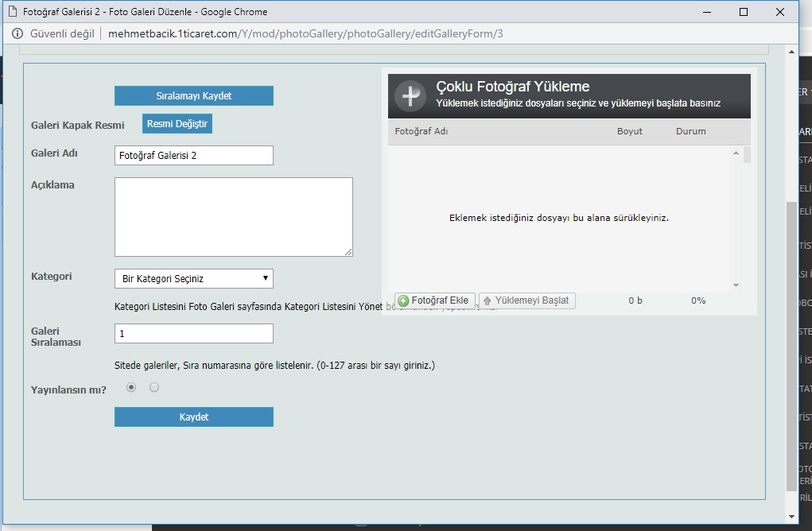Close the Foto Galeri Düzenle window

coord(780,12)
